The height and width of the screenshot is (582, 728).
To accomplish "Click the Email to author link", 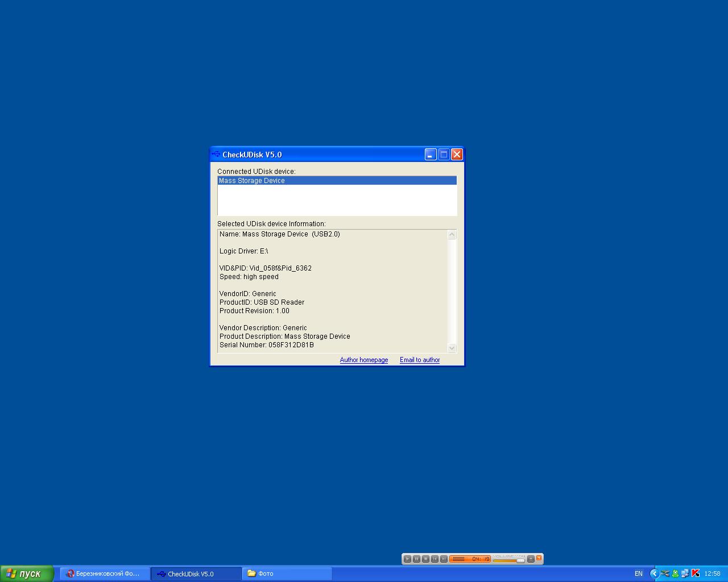I will click(420, 360).
